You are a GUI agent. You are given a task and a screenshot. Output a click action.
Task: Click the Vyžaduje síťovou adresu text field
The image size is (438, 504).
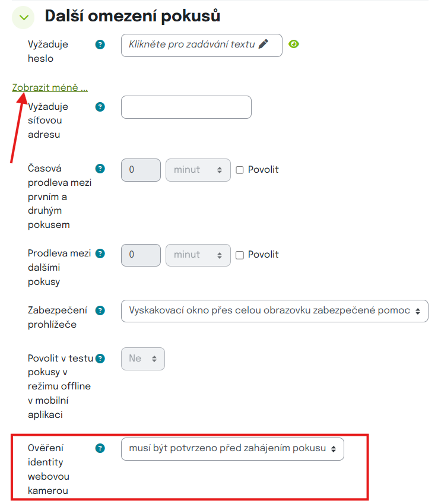point(186,107)
